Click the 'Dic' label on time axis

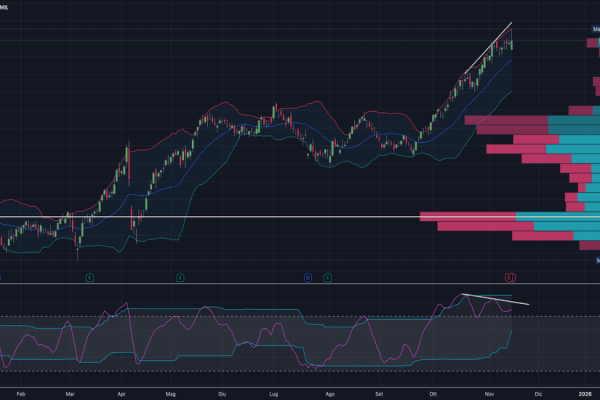[537, 394]
